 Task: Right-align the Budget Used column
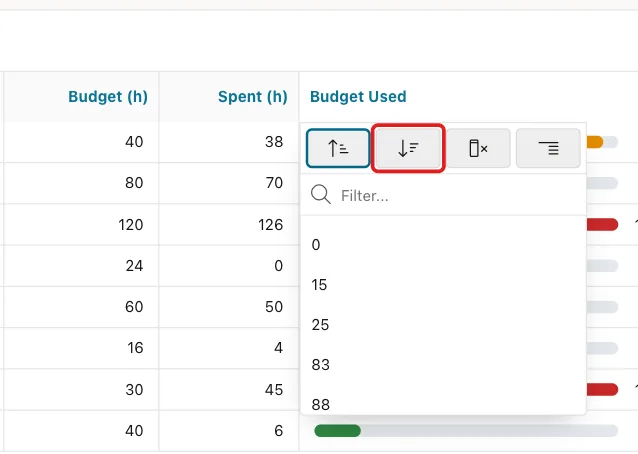coord(548,148)
